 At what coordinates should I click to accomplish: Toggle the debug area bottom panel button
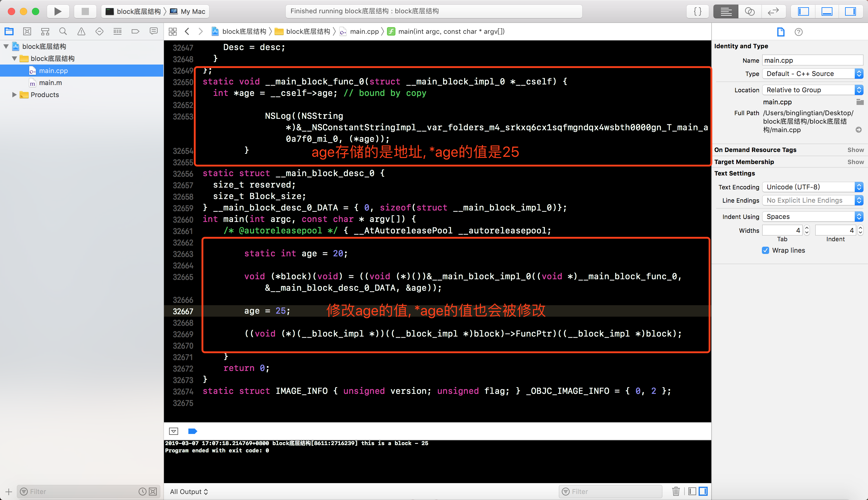826,11
